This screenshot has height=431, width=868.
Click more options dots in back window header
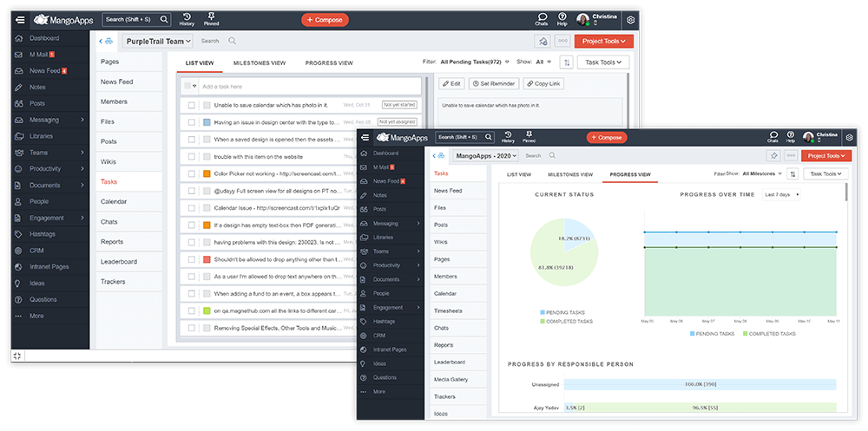pos(563,41)
